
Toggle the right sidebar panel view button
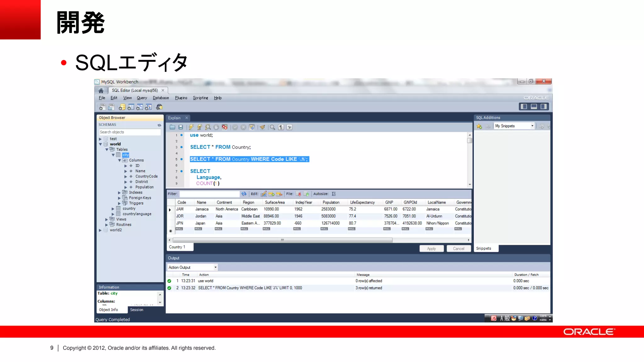click(543, 107)
